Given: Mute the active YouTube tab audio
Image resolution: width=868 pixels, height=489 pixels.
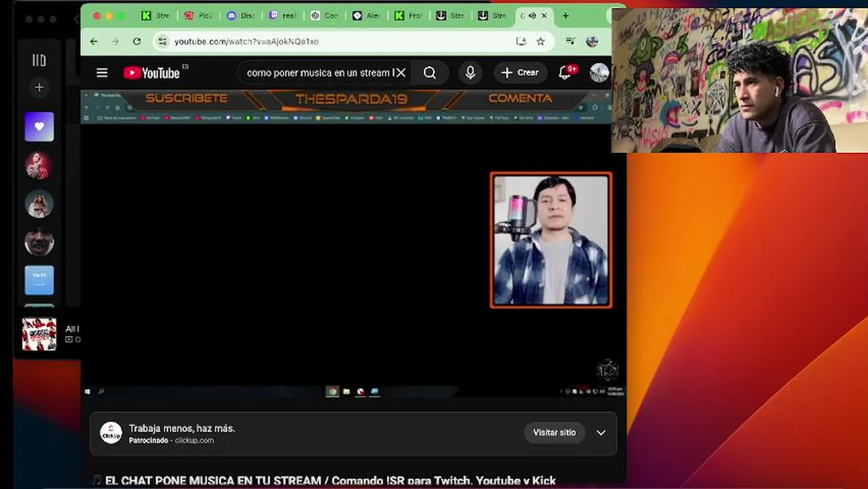Looking at the screenshot, I should pos(532,16).
